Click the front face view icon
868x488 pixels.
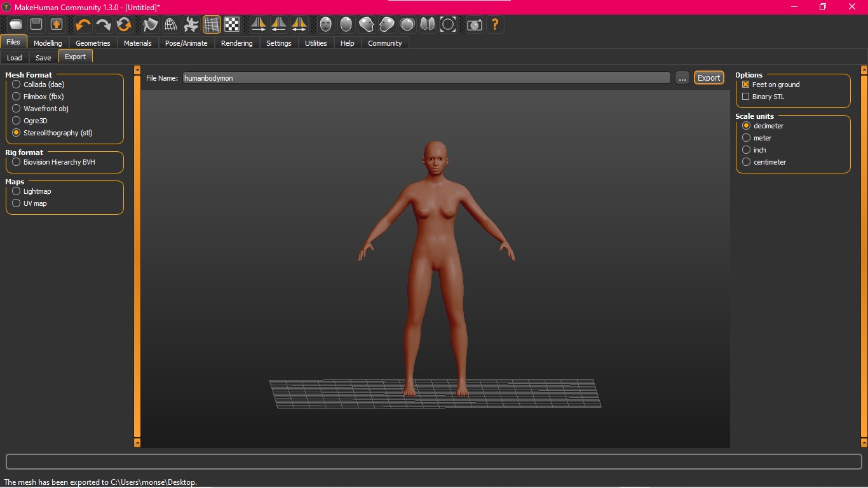coord(326,25)
